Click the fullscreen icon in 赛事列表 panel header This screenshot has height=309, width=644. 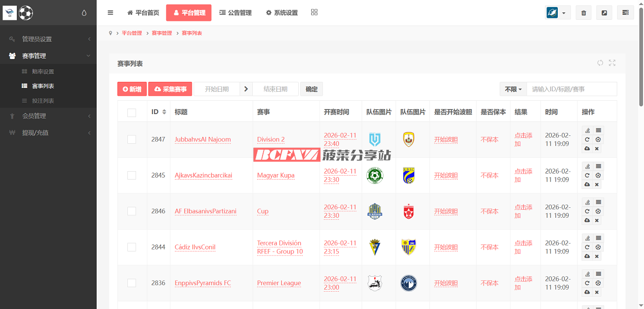pos(612,63)
